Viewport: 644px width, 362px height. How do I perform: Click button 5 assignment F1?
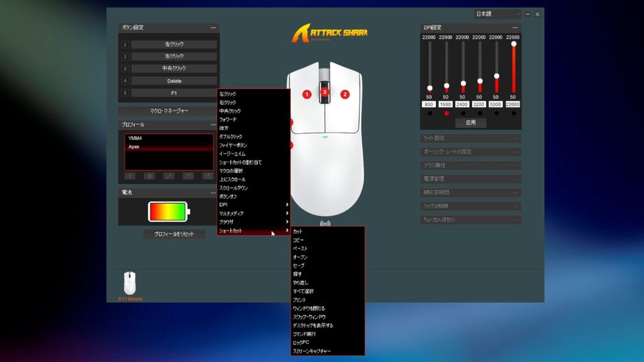pos(174,93)
